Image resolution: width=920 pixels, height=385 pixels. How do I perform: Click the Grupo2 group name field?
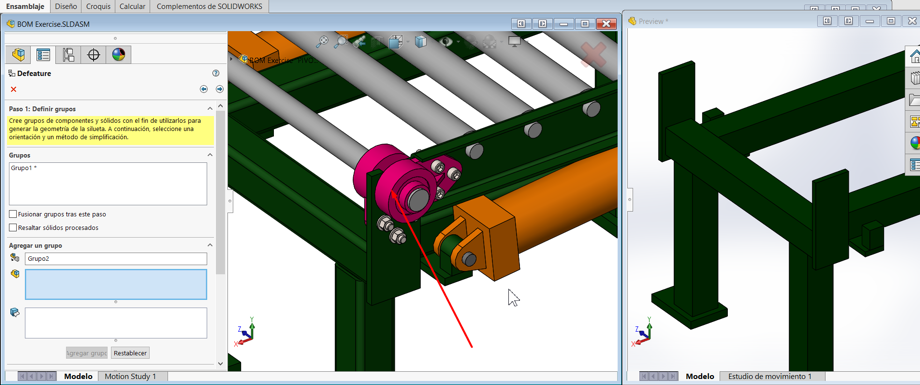click(116, 258)
